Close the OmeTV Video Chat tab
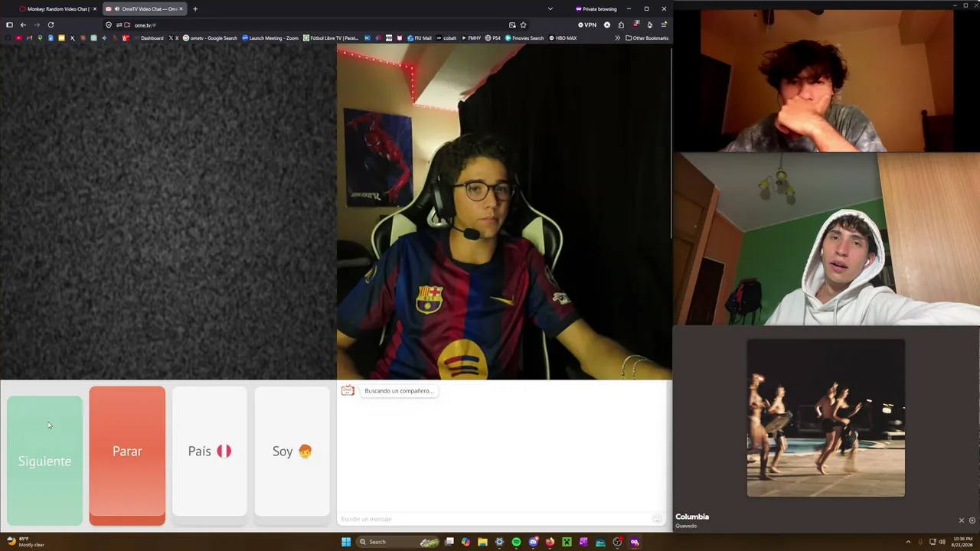980x551 pixels. [181, 9]
